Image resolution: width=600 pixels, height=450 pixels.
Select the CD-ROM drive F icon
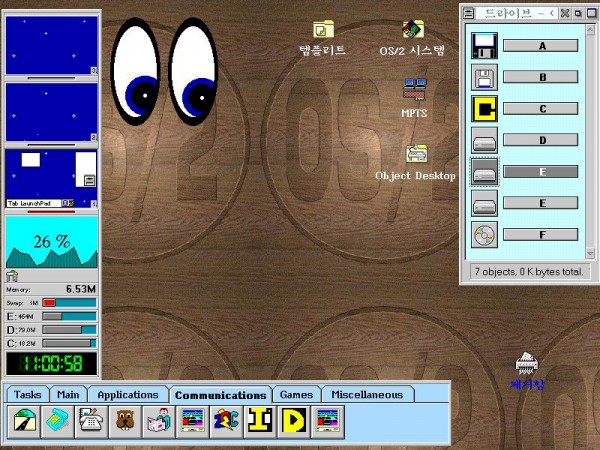coord(485,235)
